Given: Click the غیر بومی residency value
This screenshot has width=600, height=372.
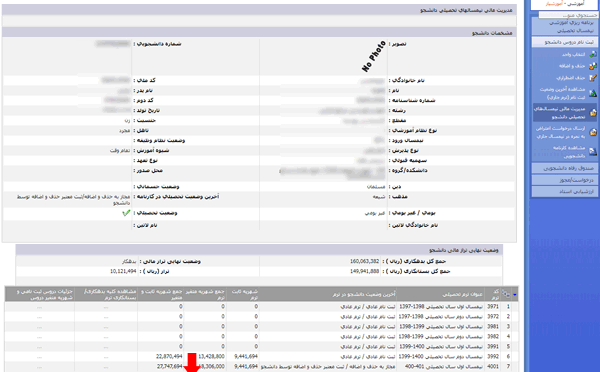Looking at the screenshot, I should click(375, 213).
